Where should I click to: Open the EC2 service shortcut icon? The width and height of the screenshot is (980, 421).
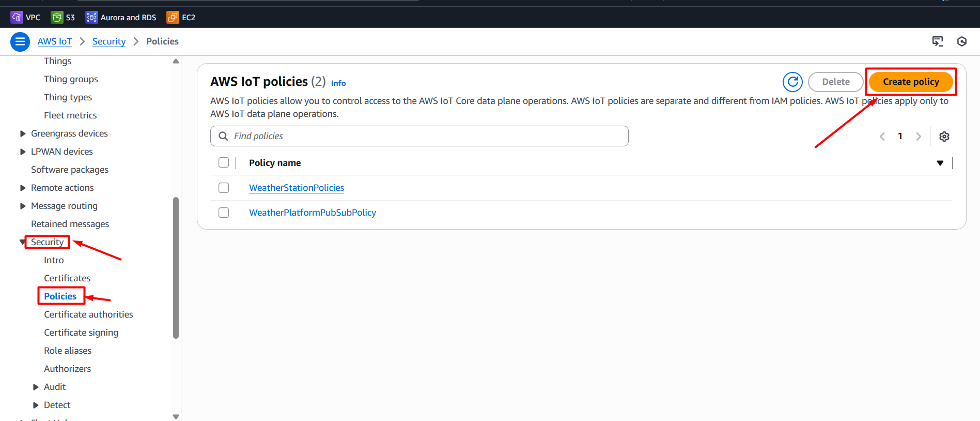click(173, 18)
